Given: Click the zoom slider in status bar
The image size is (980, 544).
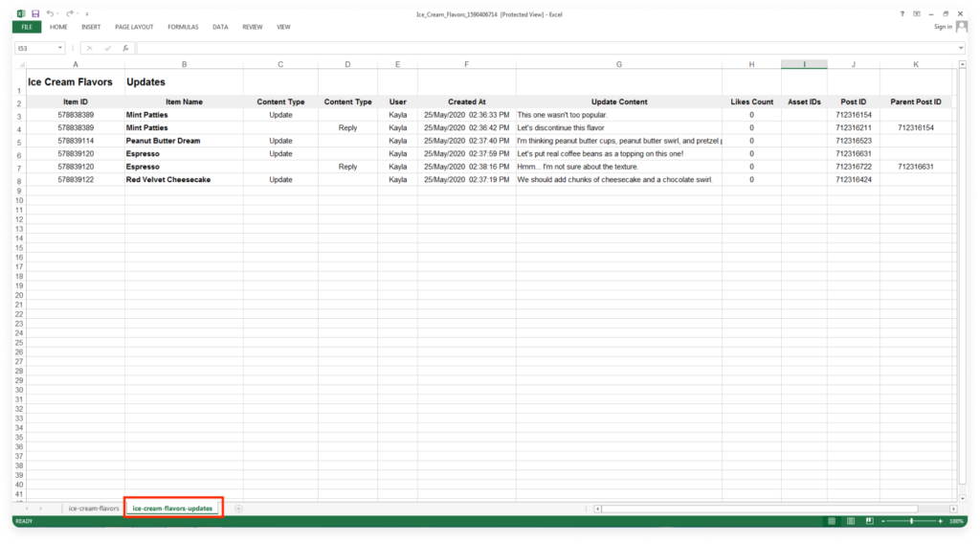Looking at the screenshot, I should pos(911,521).
